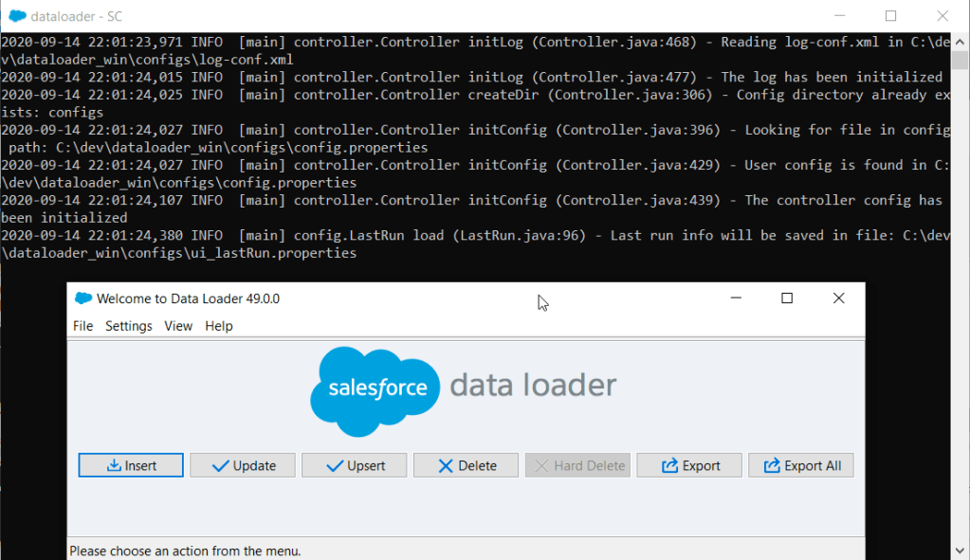Expand the View menu
Image resolution: width=970 pixels, height=560 pixels.
178,326
